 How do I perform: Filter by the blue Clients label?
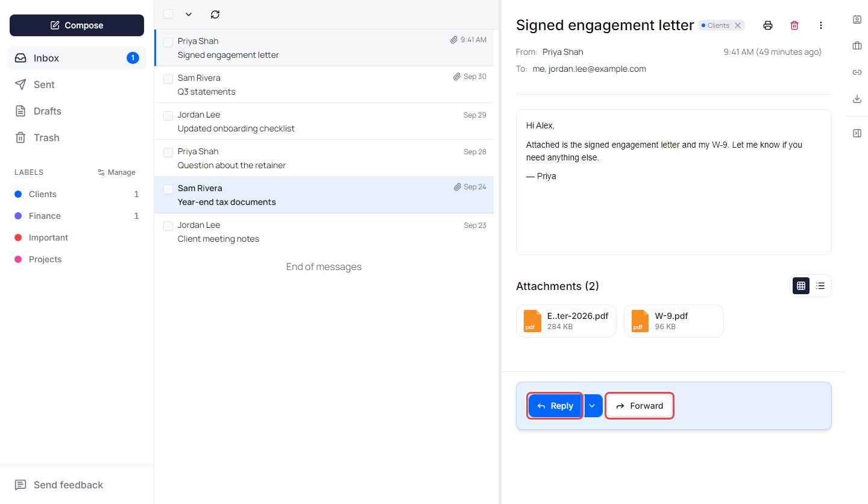(77, 194)
